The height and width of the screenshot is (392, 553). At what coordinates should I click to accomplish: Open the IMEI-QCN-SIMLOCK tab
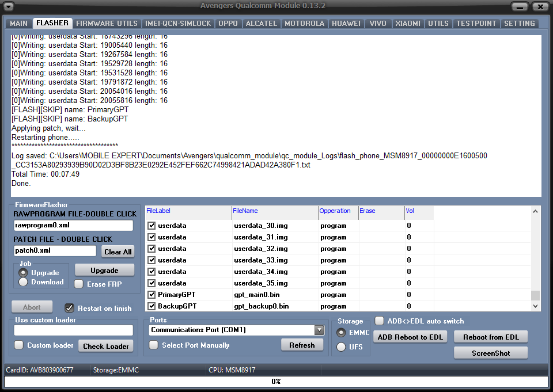178,23
